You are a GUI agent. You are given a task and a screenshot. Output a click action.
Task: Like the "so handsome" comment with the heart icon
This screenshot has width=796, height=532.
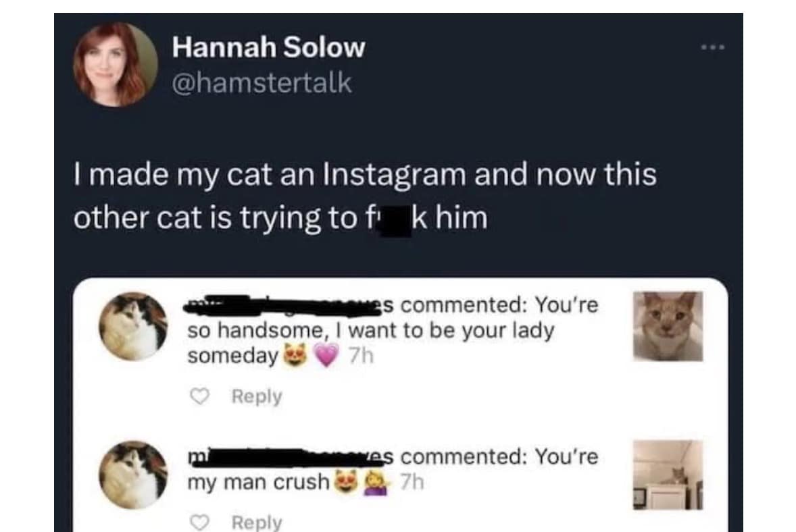pos(199,396)
